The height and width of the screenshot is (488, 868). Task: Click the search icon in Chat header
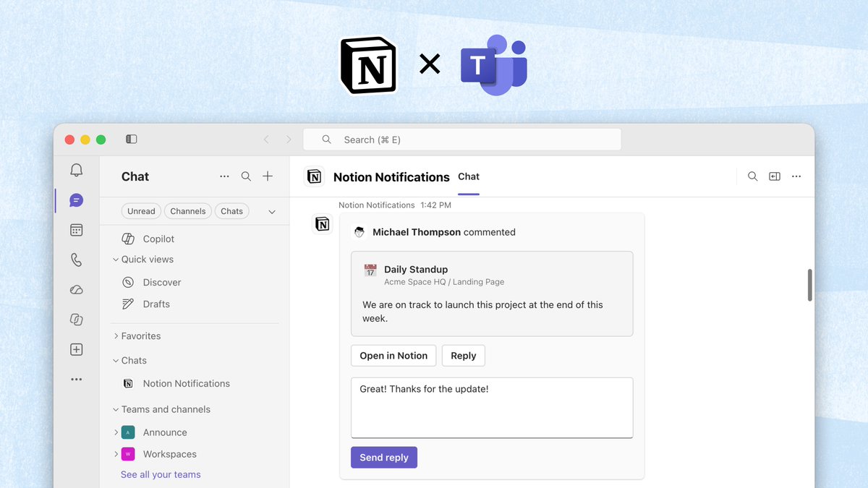pyautogui.click(x=246, y=176)
